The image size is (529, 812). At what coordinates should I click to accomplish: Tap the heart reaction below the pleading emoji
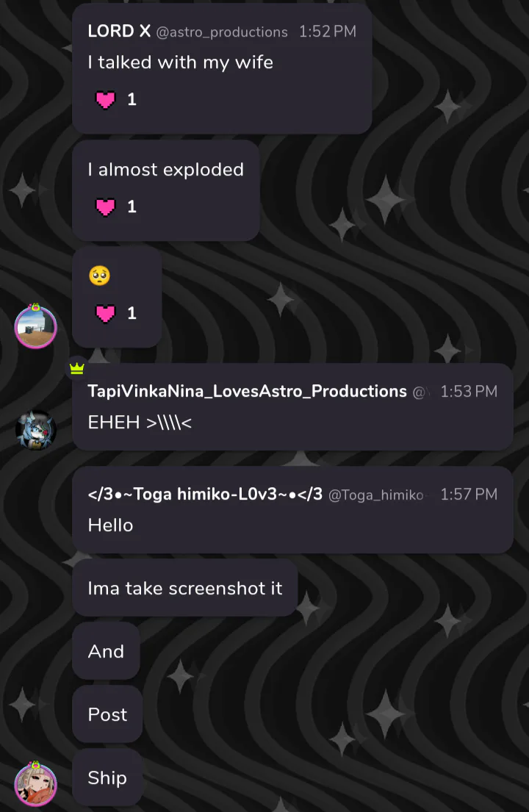point(106,314)
